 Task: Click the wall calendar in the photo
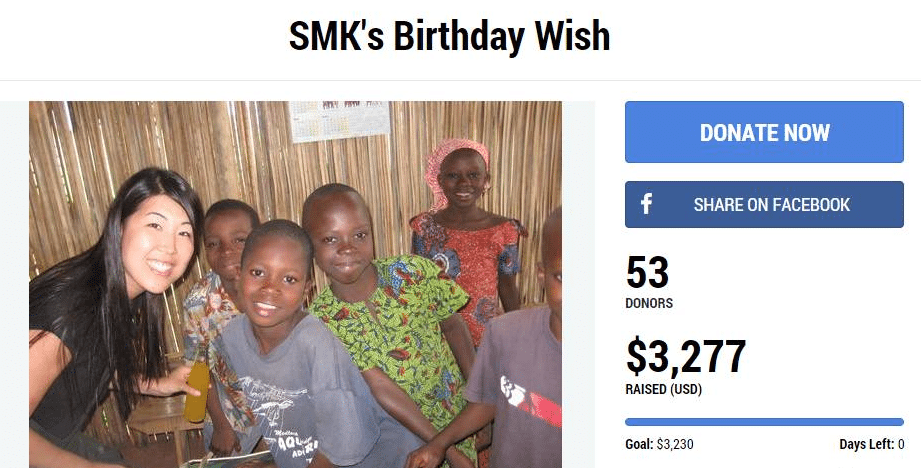coord(340,121)
